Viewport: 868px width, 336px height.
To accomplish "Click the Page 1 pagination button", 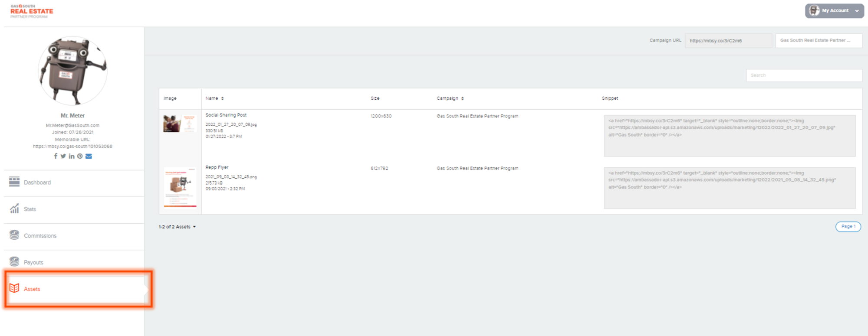I will tap(848, 227).
